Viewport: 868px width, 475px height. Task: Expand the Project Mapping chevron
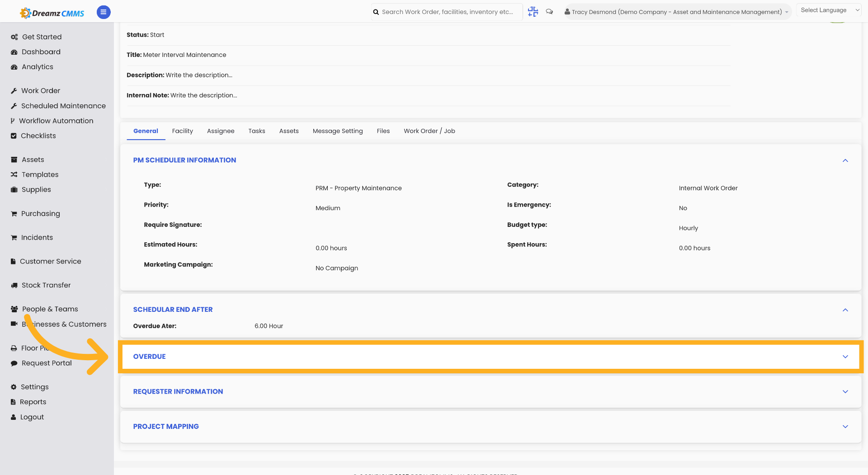(x=845, y=427)
